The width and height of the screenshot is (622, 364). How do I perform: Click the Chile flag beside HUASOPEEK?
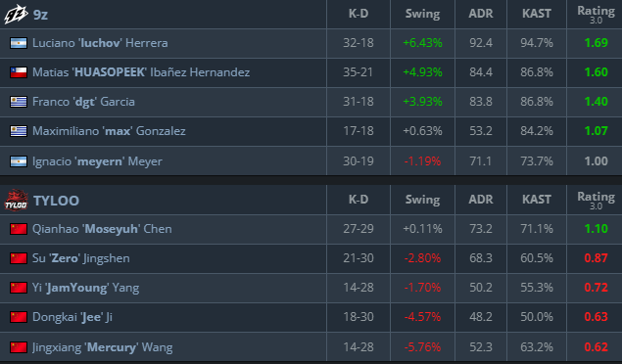19,72
